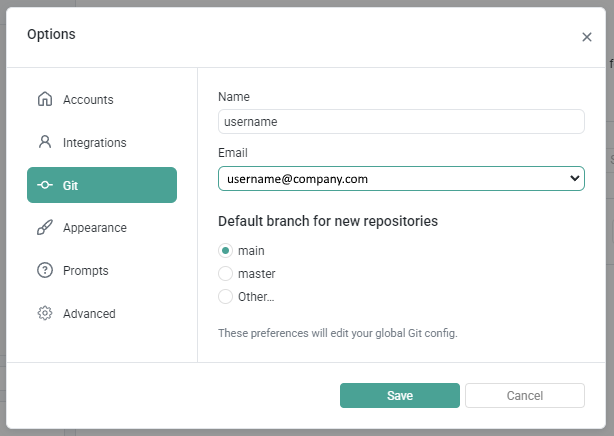
Task: Open the Prompts settings label
Action: click(86, 271)
